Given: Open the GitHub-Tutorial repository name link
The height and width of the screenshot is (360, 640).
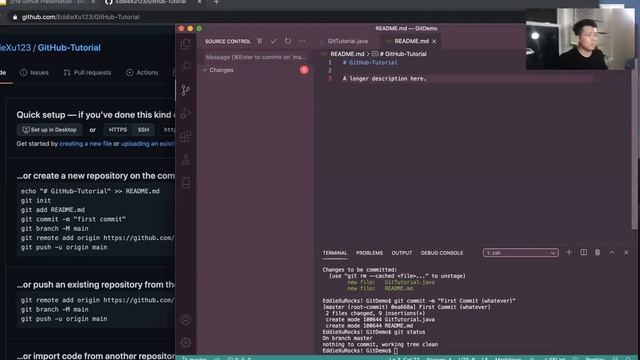Looking at the screenshot, I should pos(69,48).
